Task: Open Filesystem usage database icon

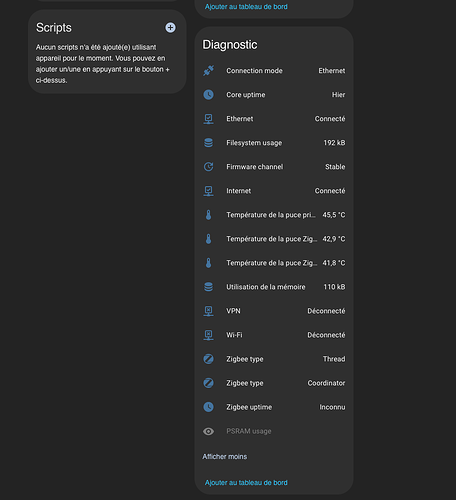Action: click(208, 143)
